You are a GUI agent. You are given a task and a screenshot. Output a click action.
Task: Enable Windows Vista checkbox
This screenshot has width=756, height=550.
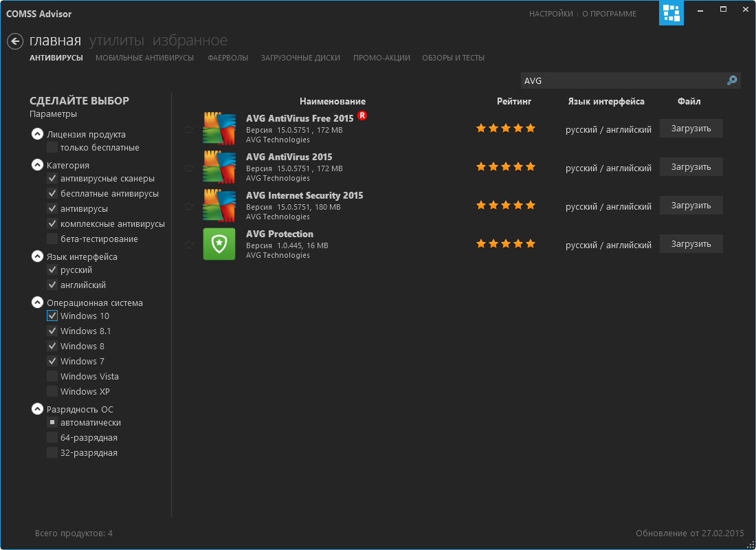point(52,376)
